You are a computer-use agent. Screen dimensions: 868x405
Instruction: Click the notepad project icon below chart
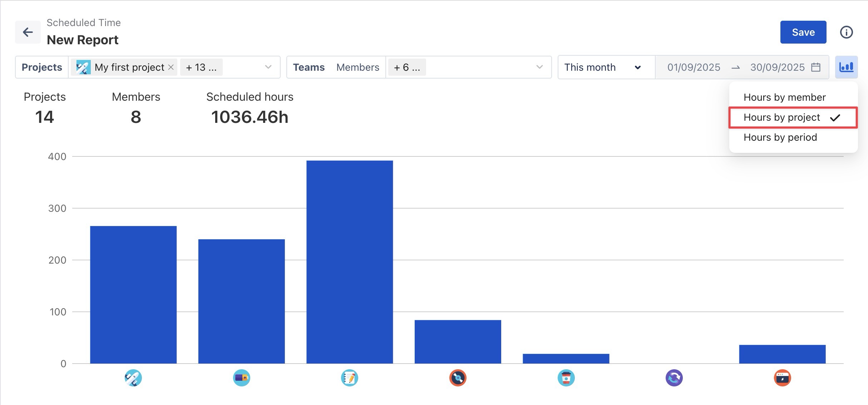click(349, 378)
